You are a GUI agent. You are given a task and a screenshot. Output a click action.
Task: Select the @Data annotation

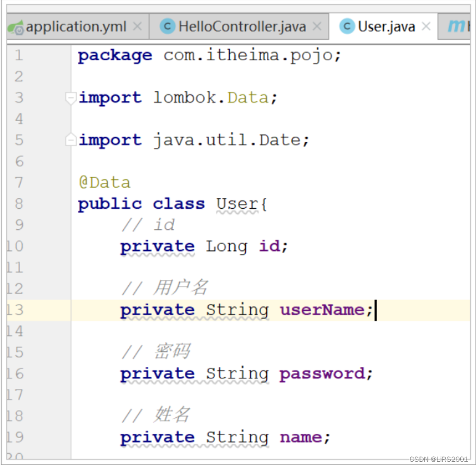(x=105, y=182)
